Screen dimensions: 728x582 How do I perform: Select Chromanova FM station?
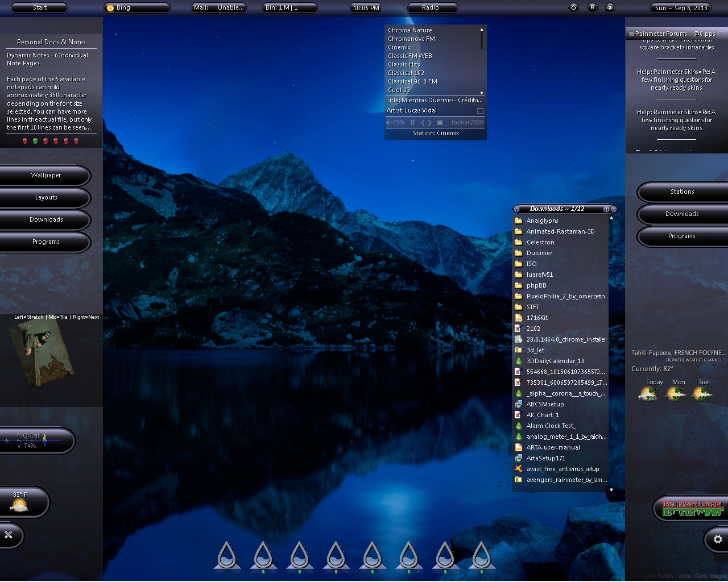click(411, 39)
